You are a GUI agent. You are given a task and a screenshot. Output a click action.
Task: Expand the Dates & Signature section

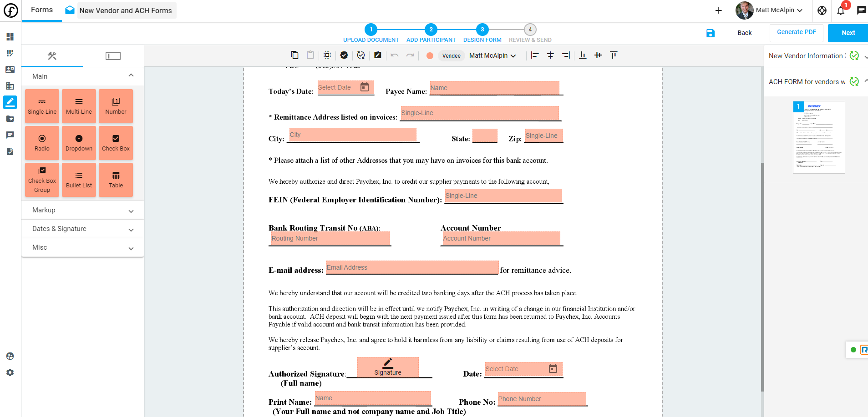click(x=82, y=229)
